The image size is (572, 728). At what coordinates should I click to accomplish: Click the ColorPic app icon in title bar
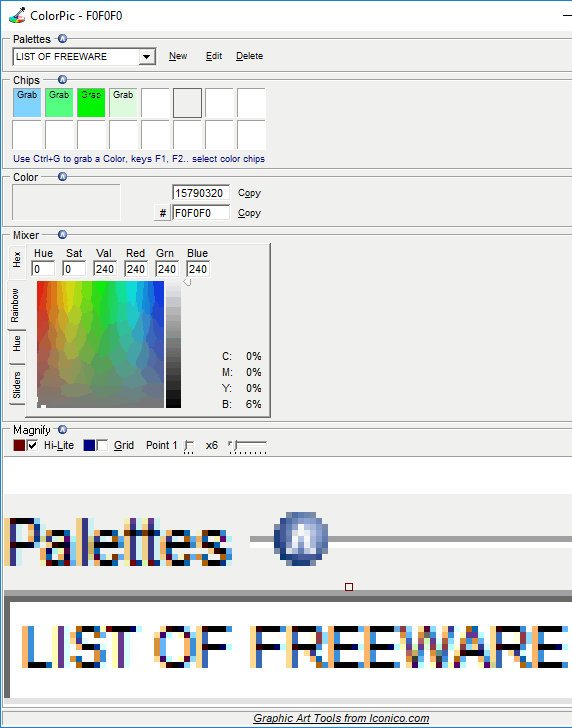(x=17, y=16)
